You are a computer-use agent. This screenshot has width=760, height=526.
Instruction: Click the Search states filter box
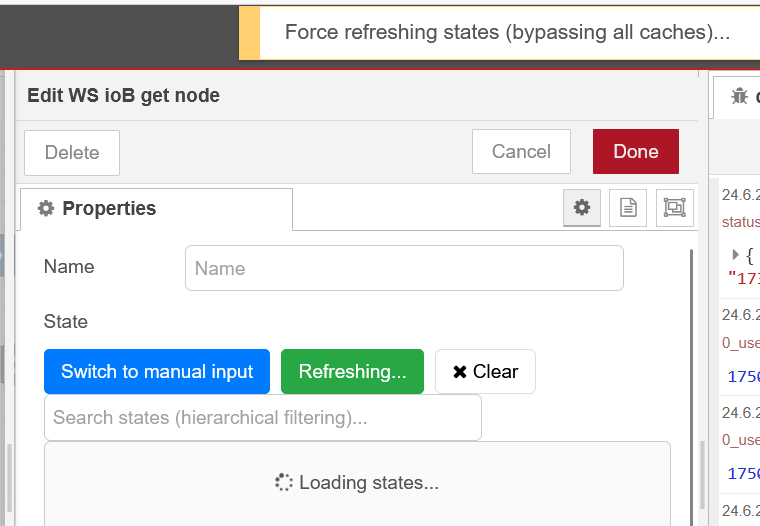(x=262, y=417)
